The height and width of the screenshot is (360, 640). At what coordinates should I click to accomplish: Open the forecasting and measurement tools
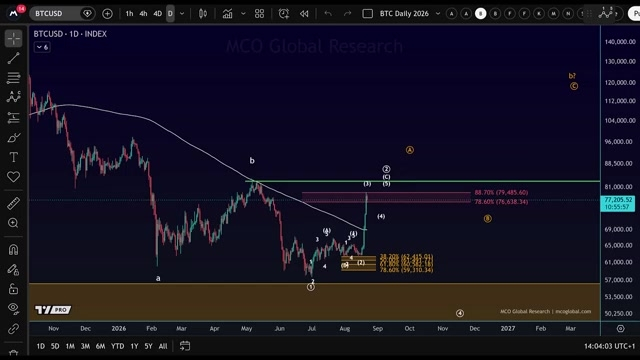point(13,118)
